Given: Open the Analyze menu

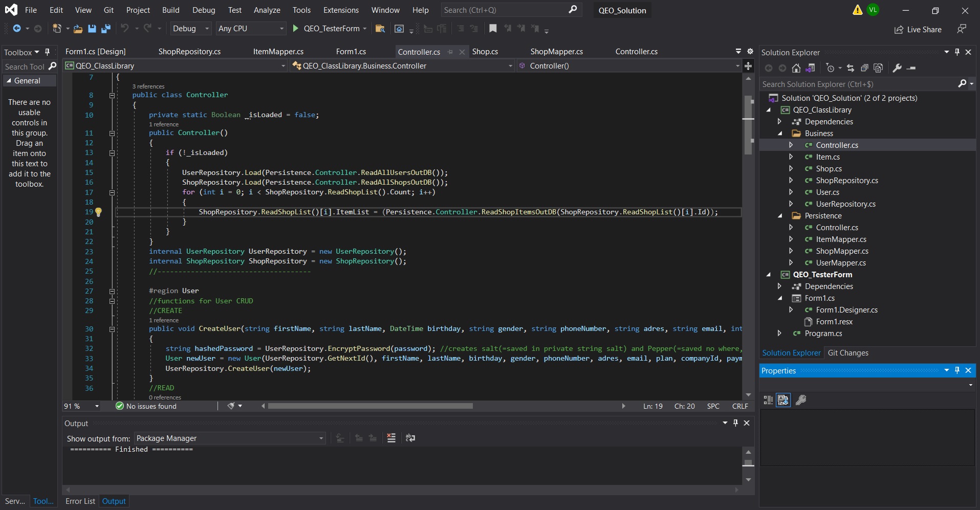Looking at the screenshot, I should click(x=267, y=10).
